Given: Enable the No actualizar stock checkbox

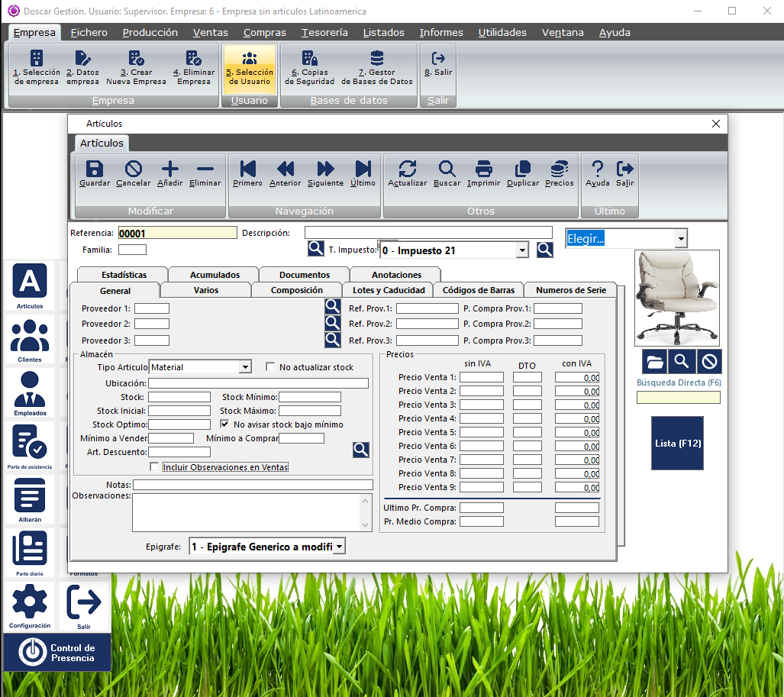Looking at the screenshot, I should [270, 367].
